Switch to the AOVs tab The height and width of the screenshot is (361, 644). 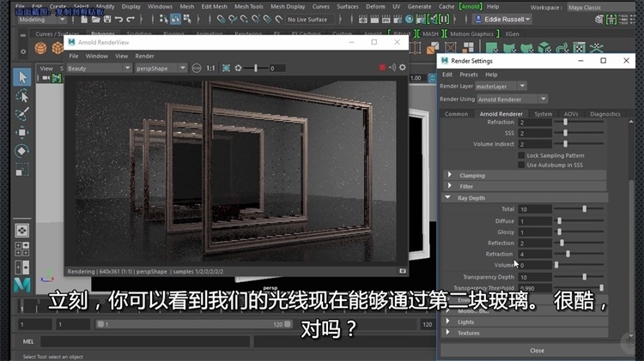tap(571, 114)
